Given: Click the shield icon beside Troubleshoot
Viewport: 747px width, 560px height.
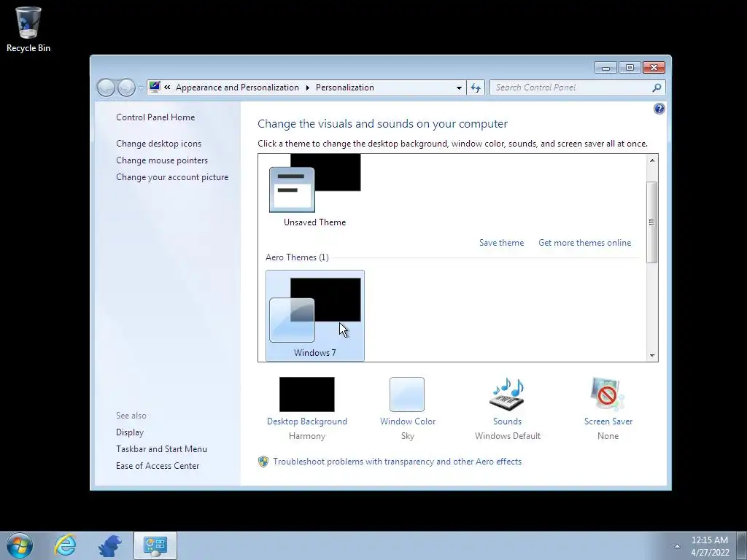Looking at the screenshot, I should pos(263,462).
